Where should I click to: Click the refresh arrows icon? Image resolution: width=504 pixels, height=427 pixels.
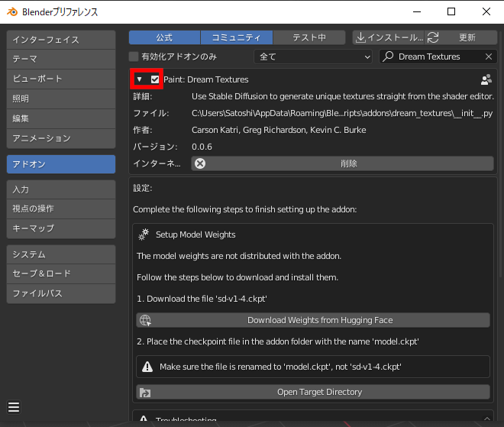433,37
